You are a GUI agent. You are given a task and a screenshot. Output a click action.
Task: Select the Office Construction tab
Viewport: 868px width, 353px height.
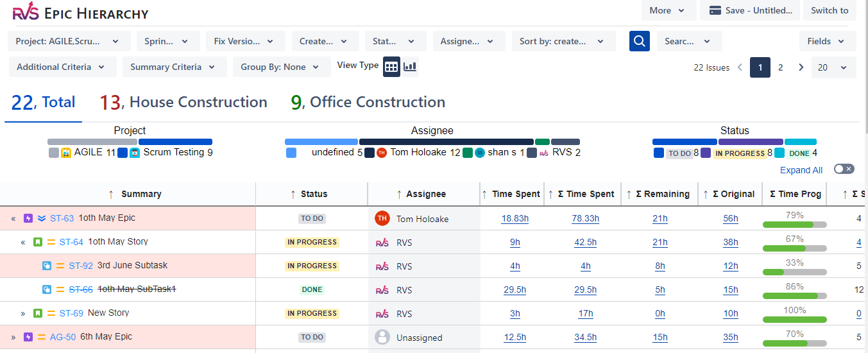368,102
